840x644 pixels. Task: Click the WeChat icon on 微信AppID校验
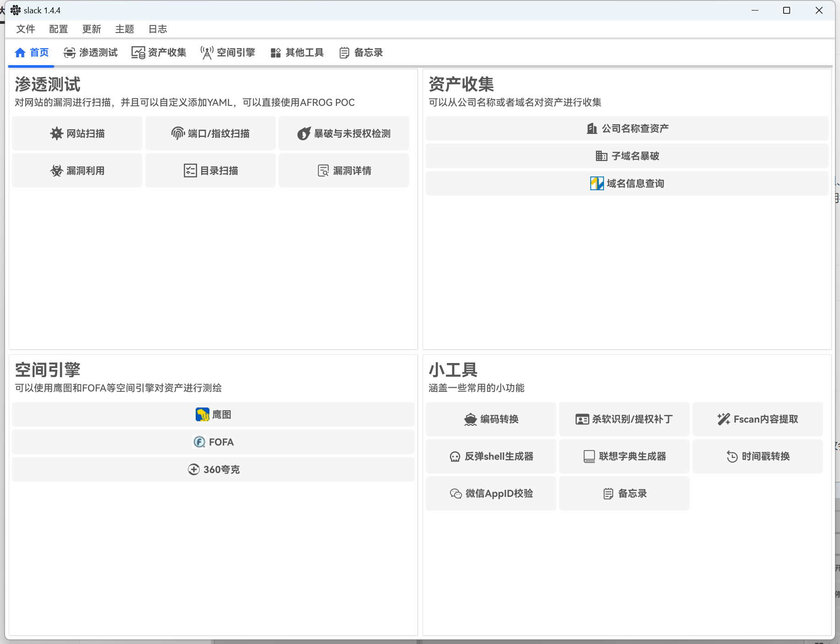pyautogui.click(x=456, y=494)
